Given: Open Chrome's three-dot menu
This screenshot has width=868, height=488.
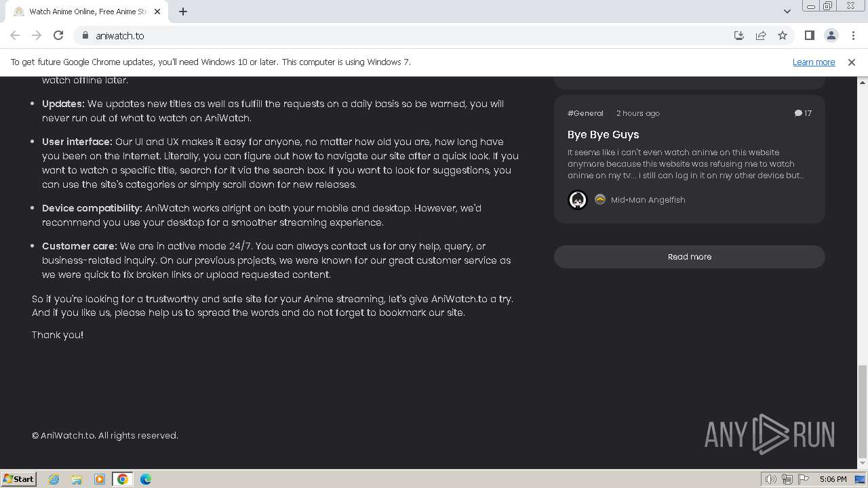Looking at the screenshot, I should point(852,35).
